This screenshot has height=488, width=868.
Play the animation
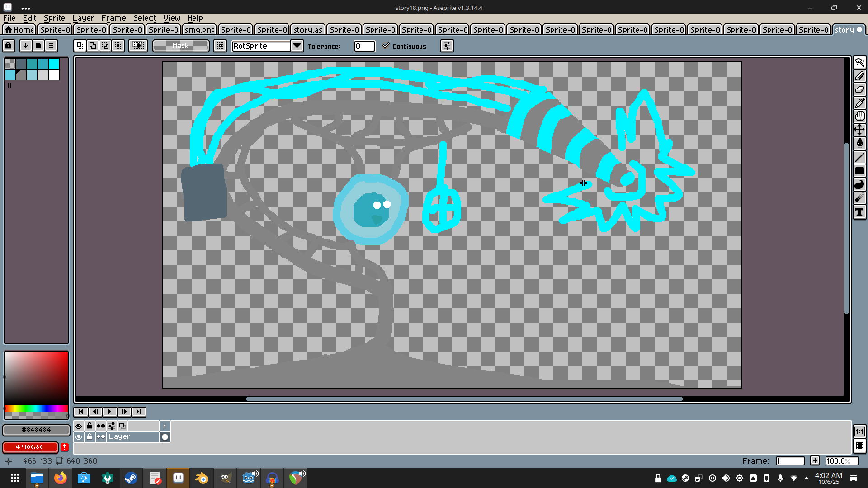click(109, 412)
